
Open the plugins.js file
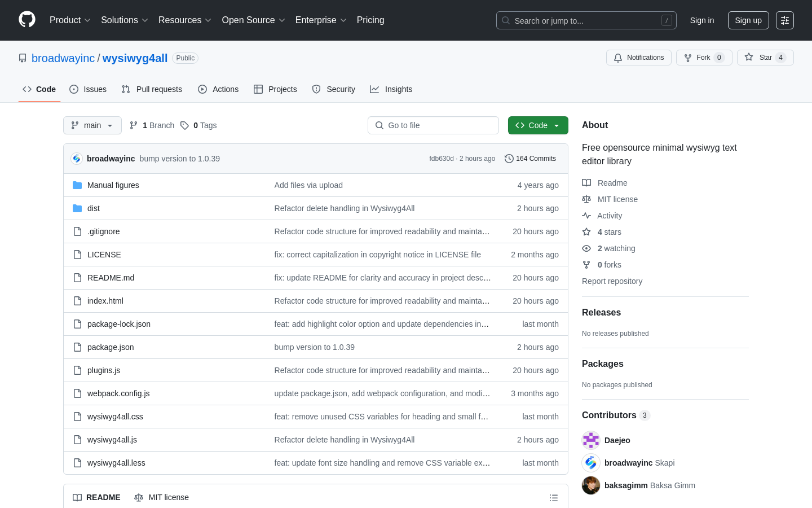click(104, 370)
